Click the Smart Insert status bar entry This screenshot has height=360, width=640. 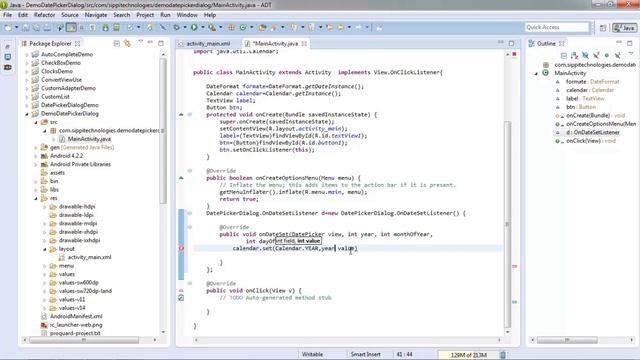click(365, 355)
